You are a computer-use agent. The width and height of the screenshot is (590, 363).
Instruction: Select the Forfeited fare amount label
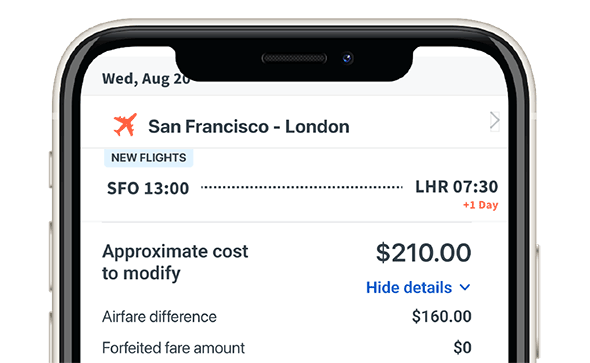pyautogui.click(x=173, y=348)
